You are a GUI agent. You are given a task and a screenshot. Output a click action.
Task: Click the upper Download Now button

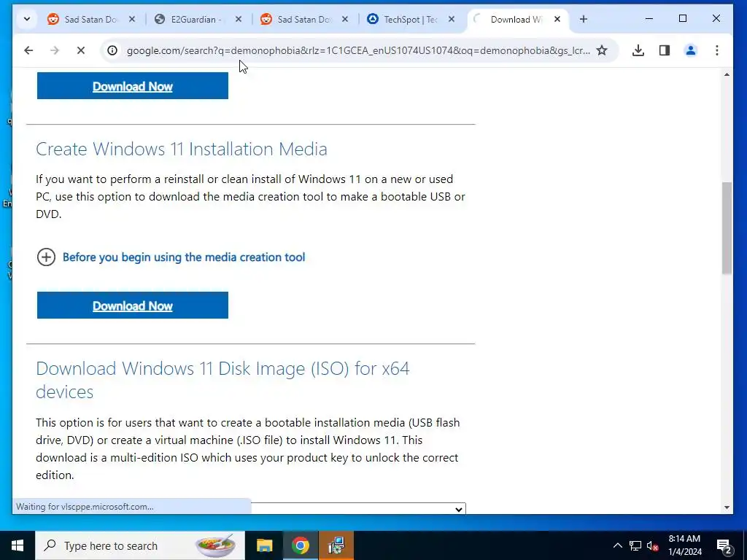click(133, 86)
